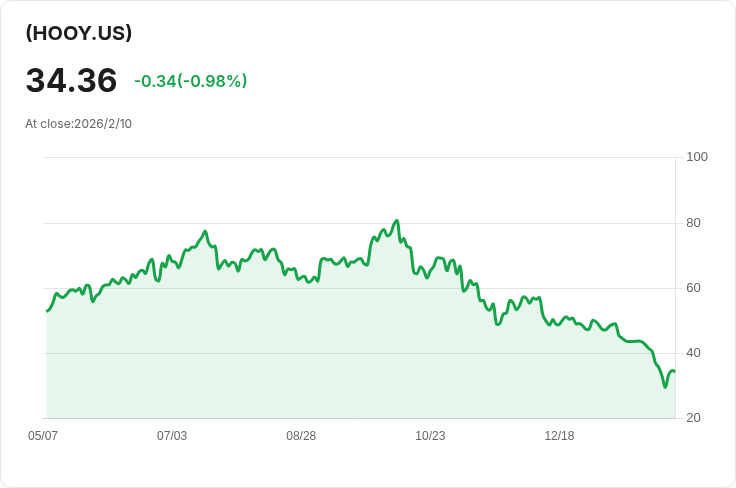Click the 05/07 date axis label

pos(43,436)
